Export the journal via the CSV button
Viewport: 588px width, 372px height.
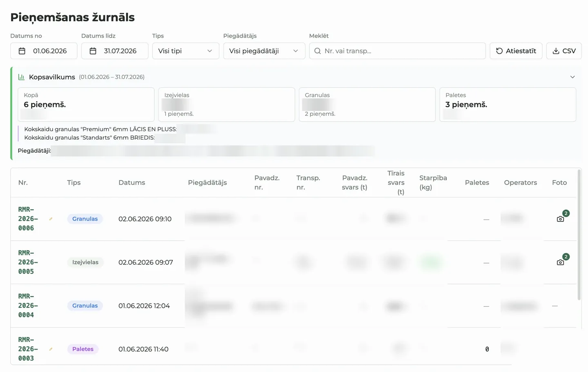(x=564, y=51)
